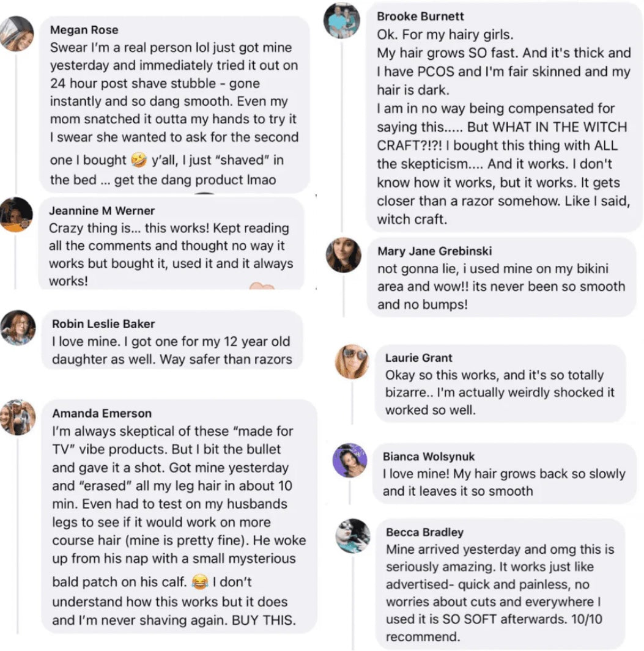Image resolution: width=644 pixels, height=651 pixels.
Task: Click Megan Rose's profile picture
Action: (17, 34)
